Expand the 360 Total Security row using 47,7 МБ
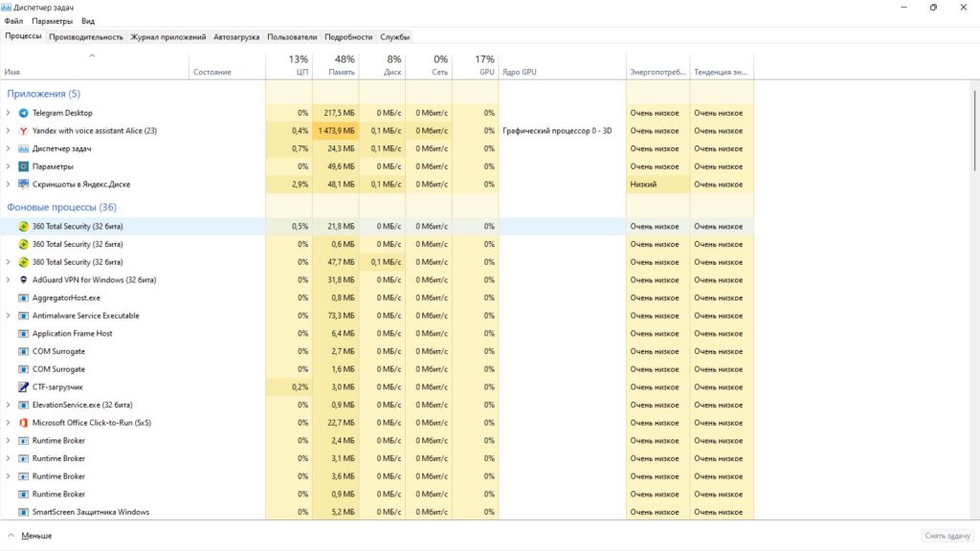Screen dimensions: 980x551 tap(8, 262)
